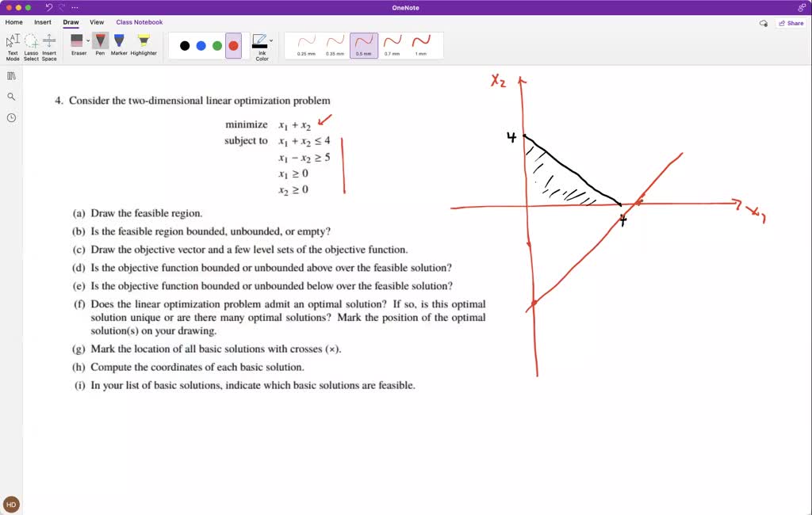Select the Highlighter tool
The height and width of the screenshot is (515, 812).
coord(144,44)
